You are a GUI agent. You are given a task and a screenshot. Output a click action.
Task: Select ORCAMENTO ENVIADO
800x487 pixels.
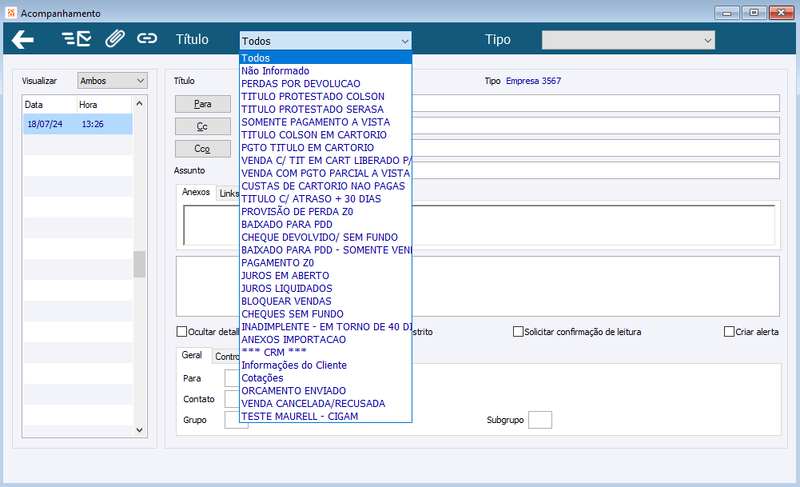pos(326,391)
